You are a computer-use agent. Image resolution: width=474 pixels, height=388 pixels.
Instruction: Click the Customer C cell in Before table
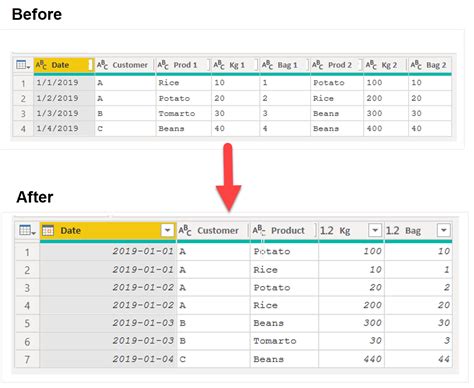[125, 129]
